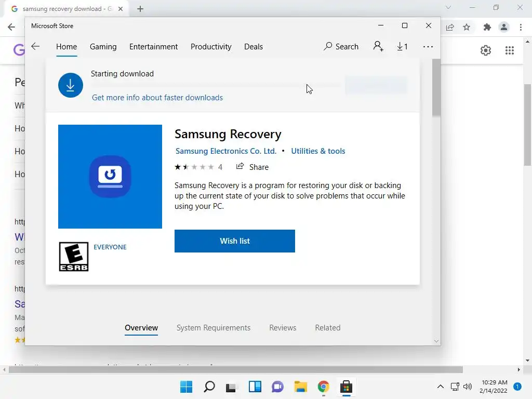The width and height of the screenshot is (532, 399).
Task: Click the blue download arrow icon
Action: click(x=71, y=85)
